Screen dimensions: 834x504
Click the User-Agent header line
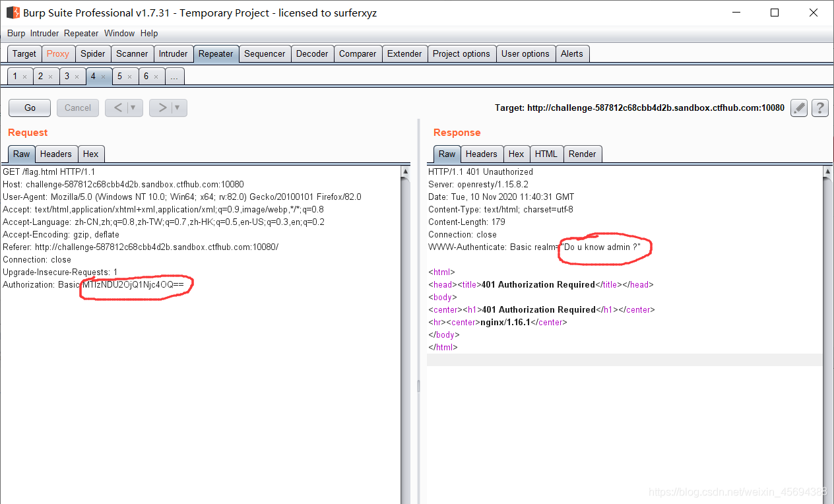[182, 197]
